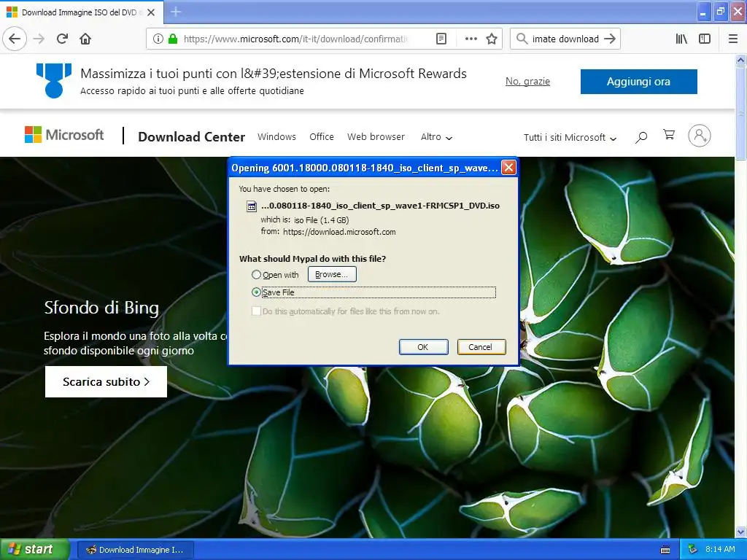
Task: Click the network tray icon by clock
Action: pyautogui.click(x=693, y=549)
